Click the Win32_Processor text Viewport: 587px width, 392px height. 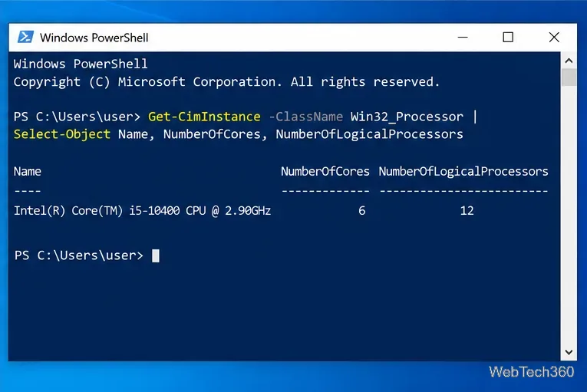(x=407, y=117)
